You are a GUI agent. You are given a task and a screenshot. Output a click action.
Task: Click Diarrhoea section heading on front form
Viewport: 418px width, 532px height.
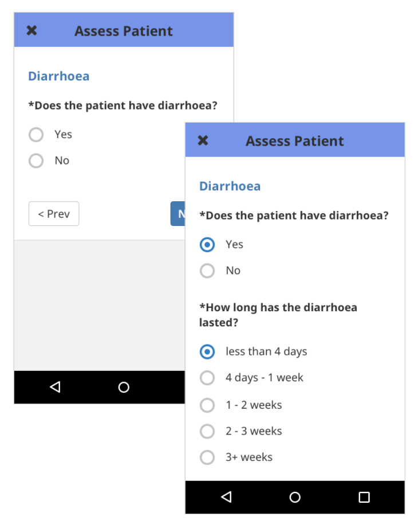[x=230, y=186]
